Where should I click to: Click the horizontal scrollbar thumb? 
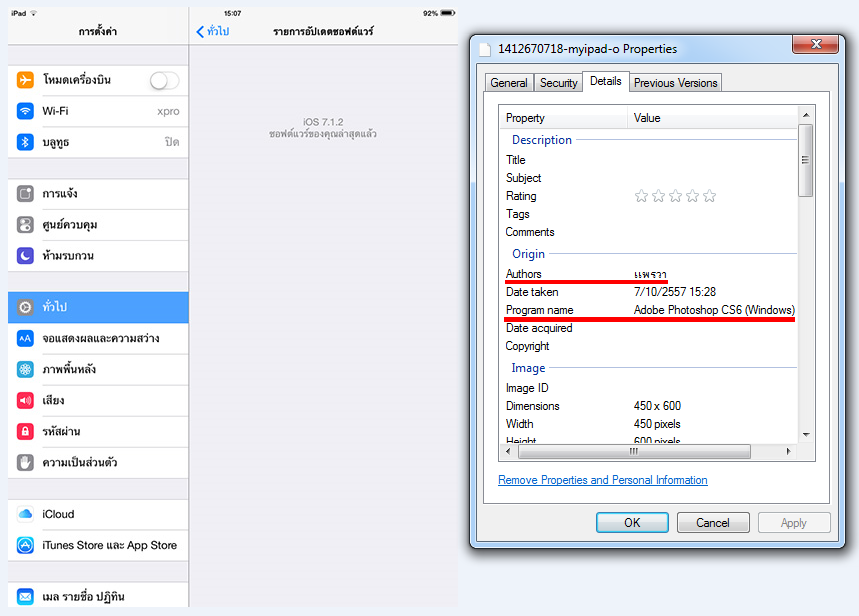pyautogui.click(x=634, y=452)
